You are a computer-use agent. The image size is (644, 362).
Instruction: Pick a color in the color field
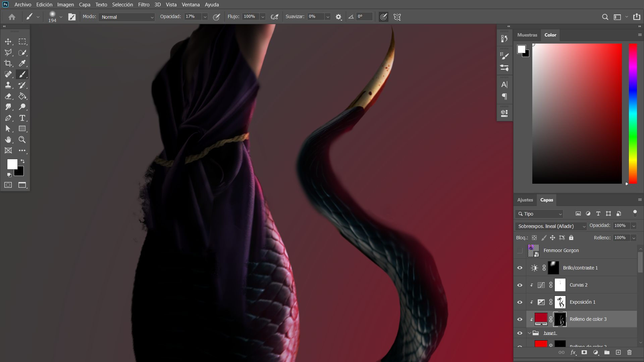[577, 113]
